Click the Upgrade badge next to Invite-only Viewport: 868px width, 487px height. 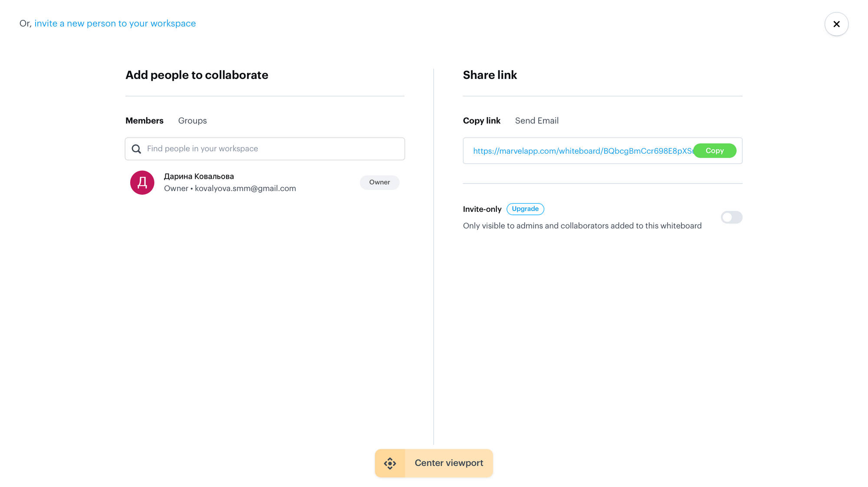pos(525,209)
